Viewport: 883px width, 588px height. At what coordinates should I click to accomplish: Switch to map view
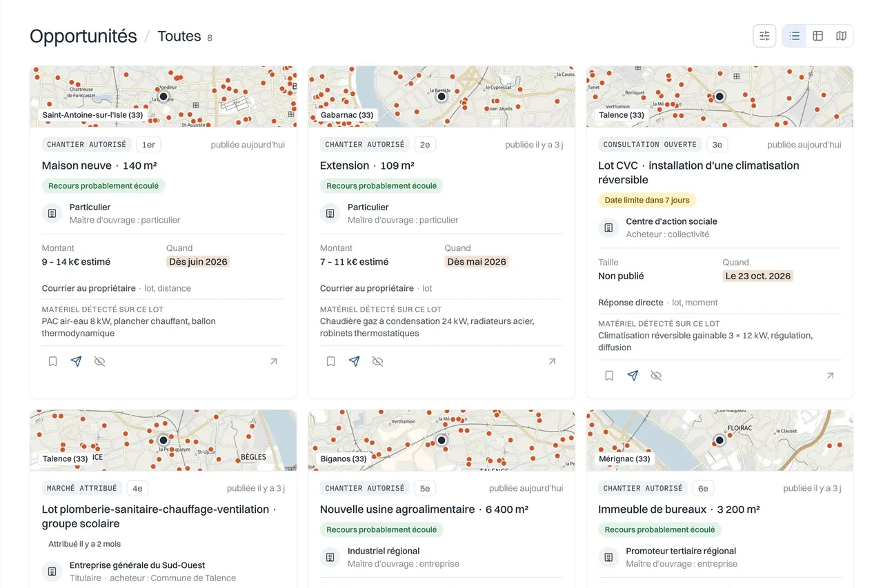pyautogui.click(x=841, y=36)
